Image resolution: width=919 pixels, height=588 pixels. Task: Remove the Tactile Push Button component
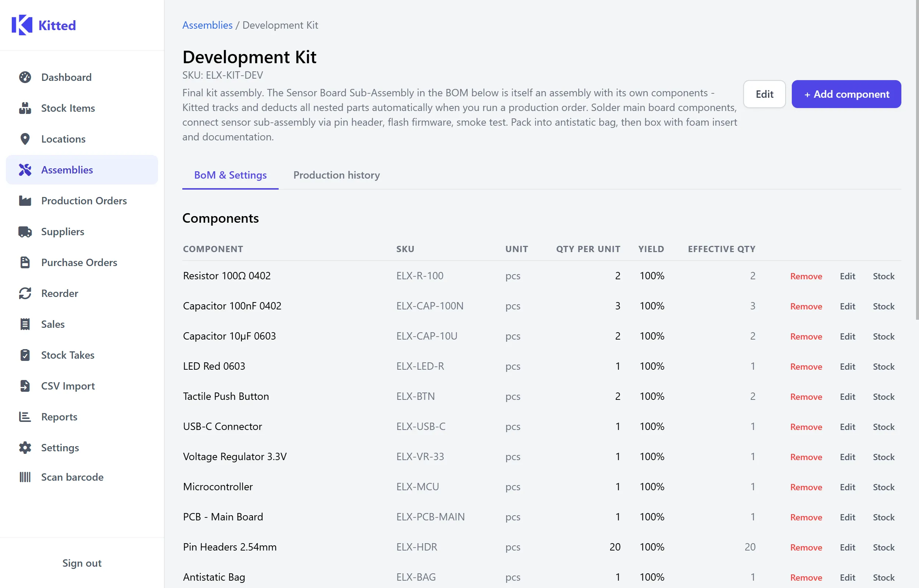(806, 396)
